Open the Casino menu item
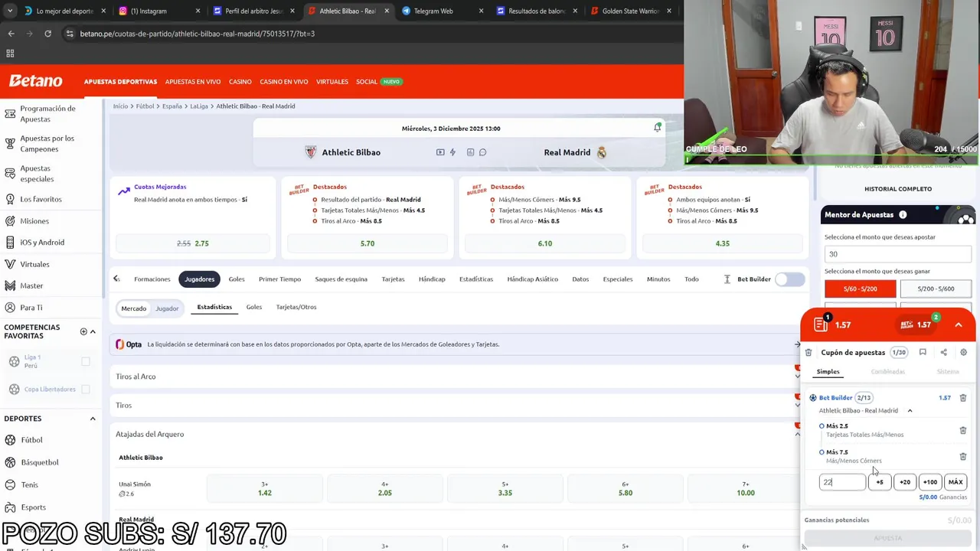980x551 pixels. coord(240,82)
